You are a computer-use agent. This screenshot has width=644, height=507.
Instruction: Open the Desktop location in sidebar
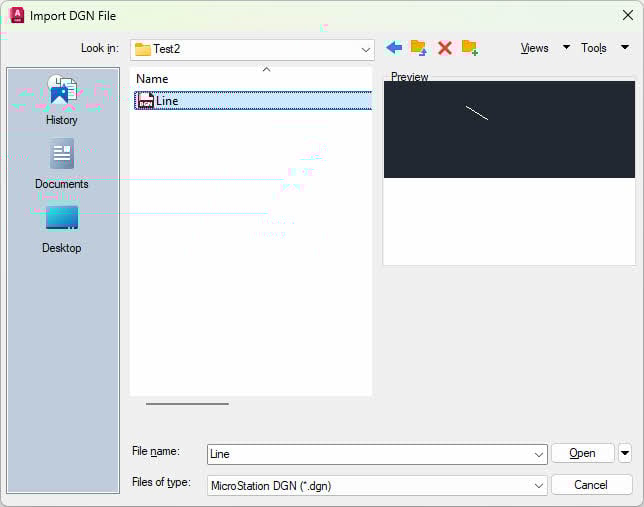[62, 230]
